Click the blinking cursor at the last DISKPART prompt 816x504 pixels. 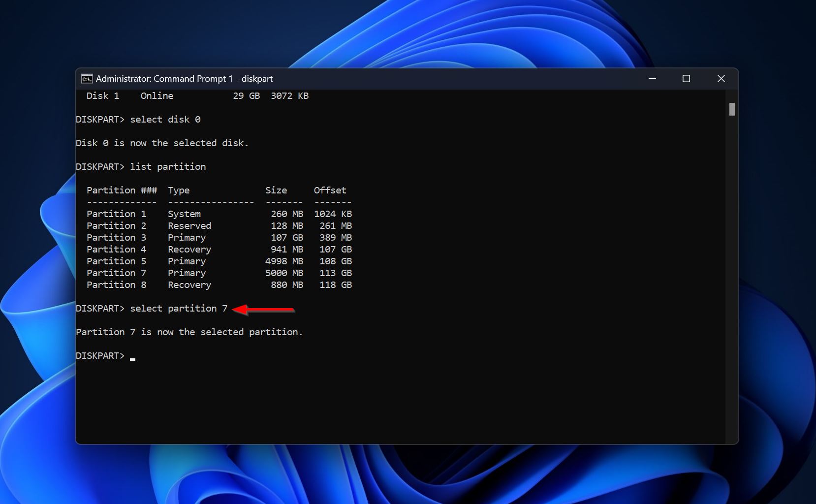(132, 359)
